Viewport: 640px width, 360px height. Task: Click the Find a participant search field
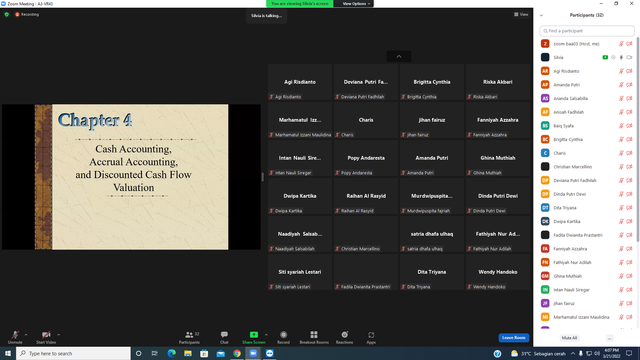(x=587, y=31)
